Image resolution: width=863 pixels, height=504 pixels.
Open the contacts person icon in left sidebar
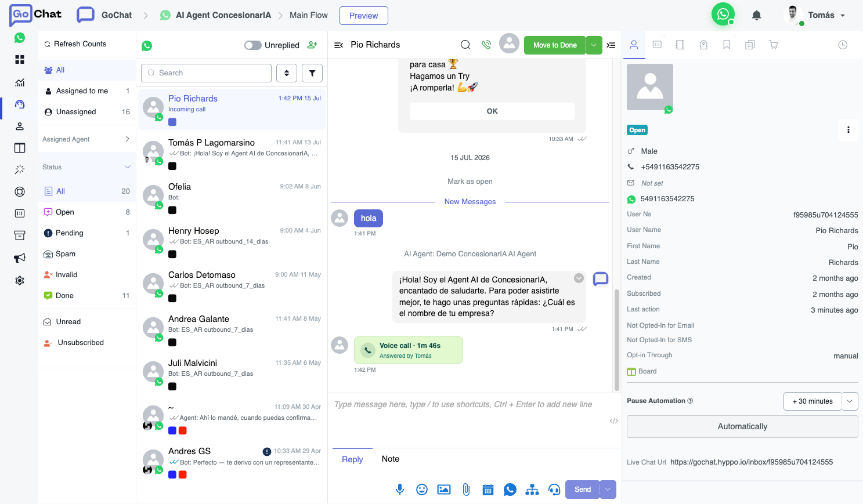click(x=20, y=126)
